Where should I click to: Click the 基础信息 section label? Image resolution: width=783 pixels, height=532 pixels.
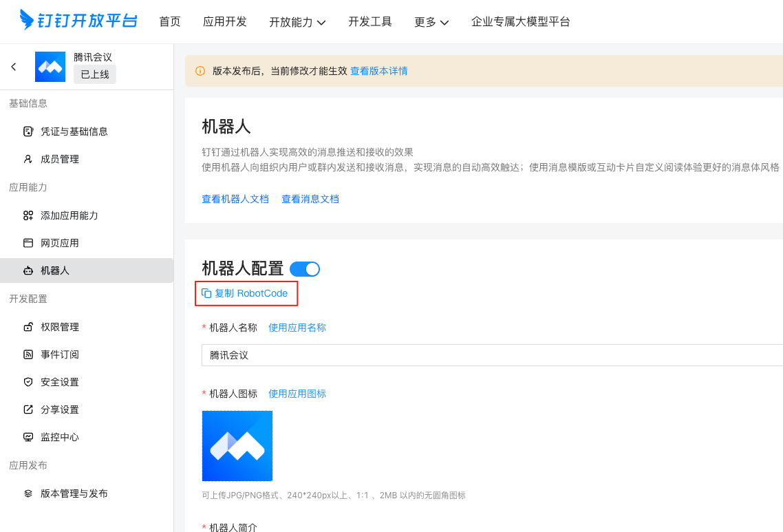coord(28,103)
